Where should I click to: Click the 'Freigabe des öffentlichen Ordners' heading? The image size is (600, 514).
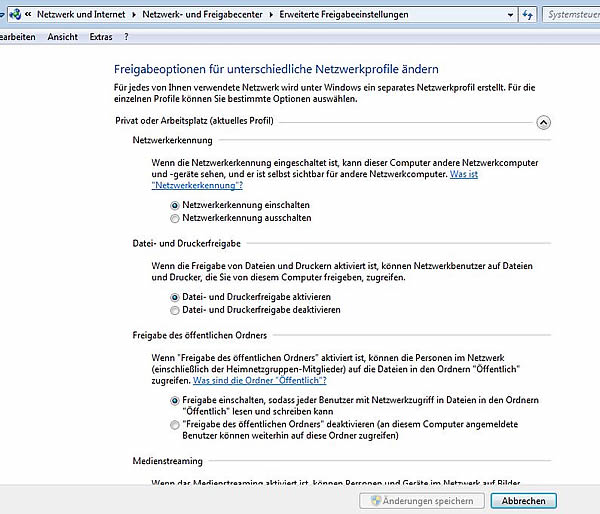coord(199,335)
